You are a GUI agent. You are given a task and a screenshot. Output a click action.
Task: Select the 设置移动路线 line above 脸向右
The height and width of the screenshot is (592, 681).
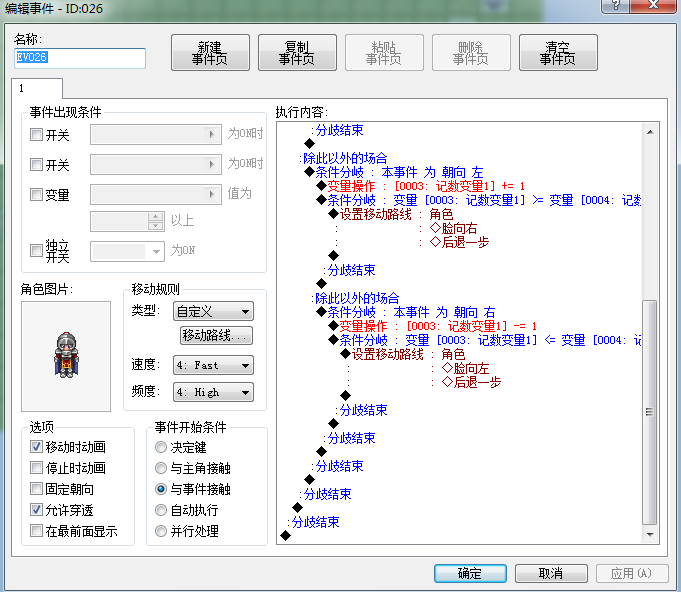tap(390, 214)
